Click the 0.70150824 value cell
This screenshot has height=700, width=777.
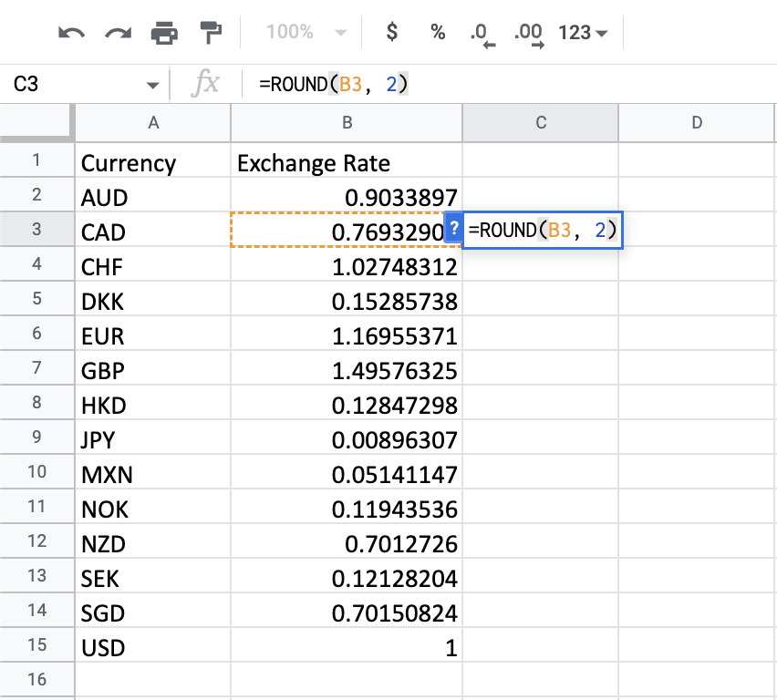click(347, 611)
